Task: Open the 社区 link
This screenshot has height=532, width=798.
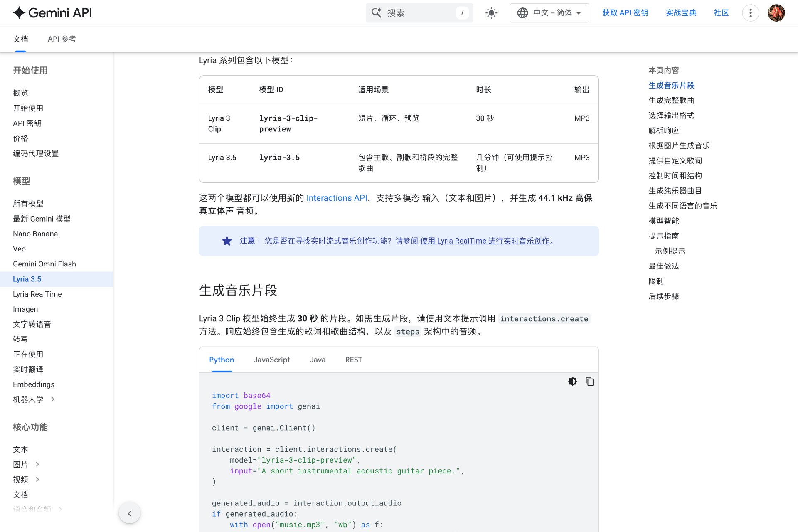Action: [721, 13]
